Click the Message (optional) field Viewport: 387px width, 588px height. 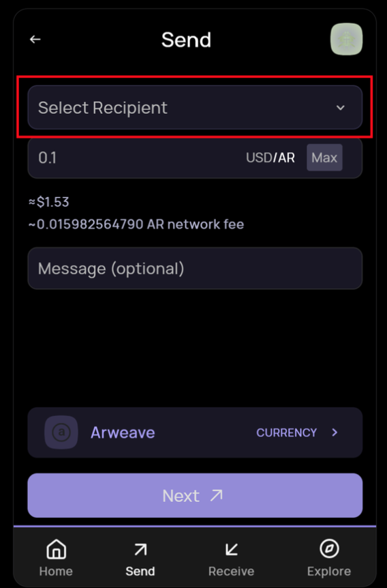click(195, 268)
